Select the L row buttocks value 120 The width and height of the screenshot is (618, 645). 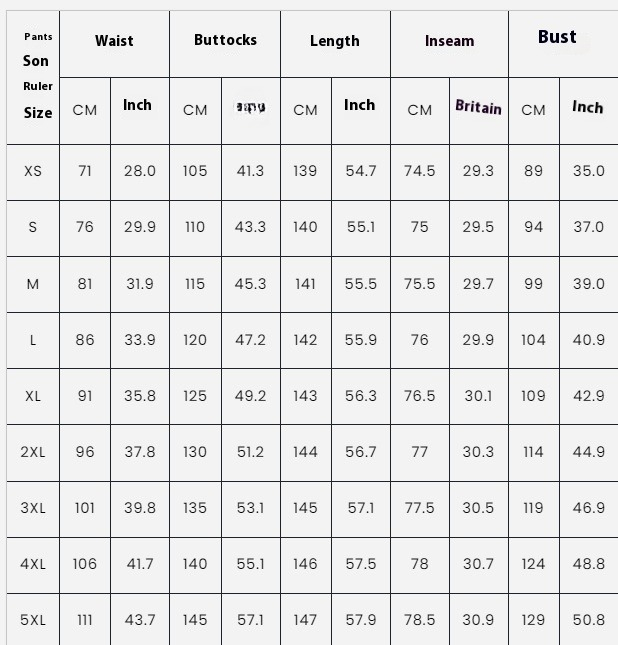click(195, 340)
